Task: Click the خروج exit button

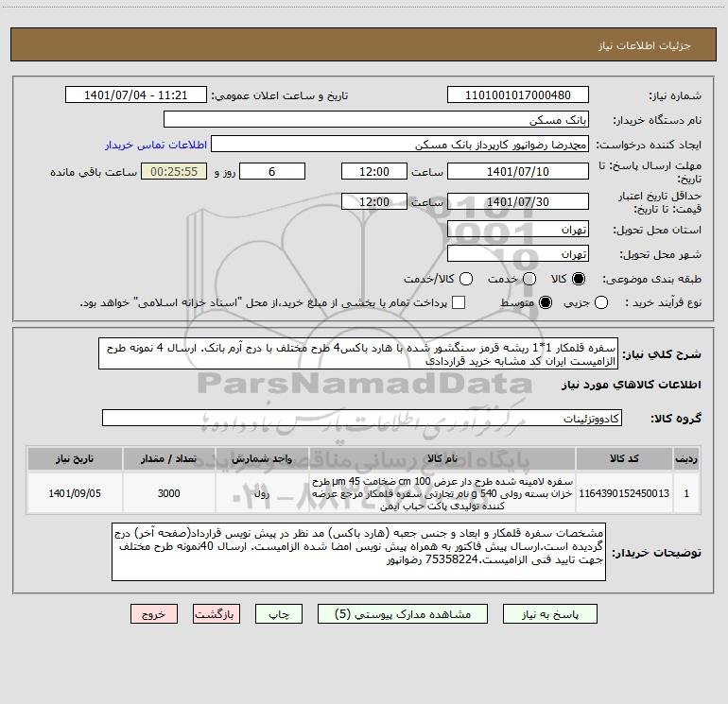Action: tap(154, 614)
